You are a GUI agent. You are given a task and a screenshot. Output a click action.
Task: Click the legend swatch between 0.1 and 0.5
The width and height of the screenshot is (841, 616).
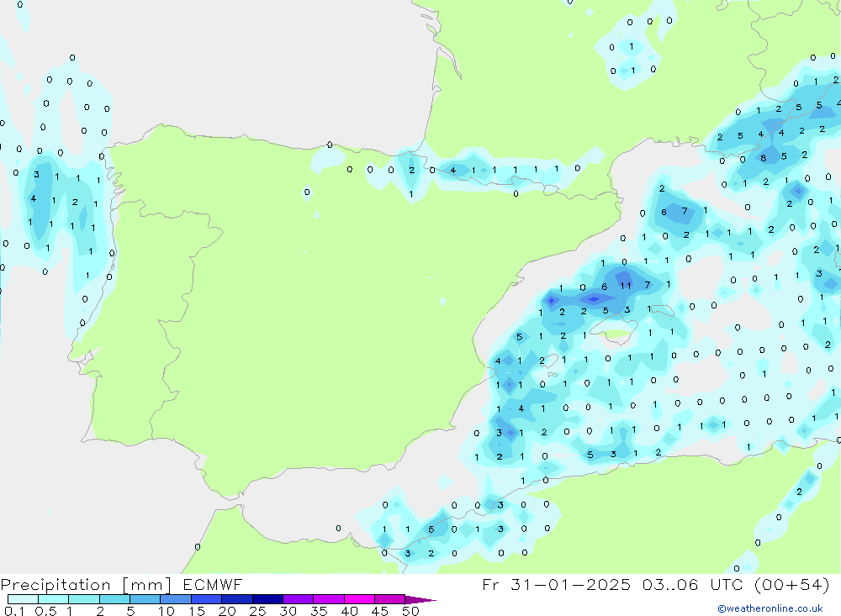pyautogui.click(x=23, y=599)
